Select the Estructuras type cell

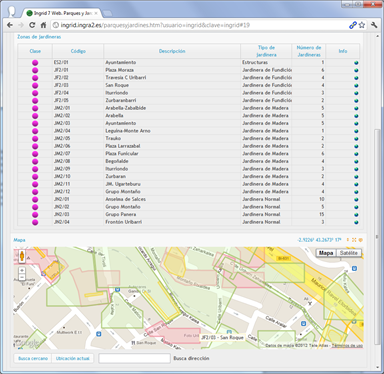click(266, 62)
